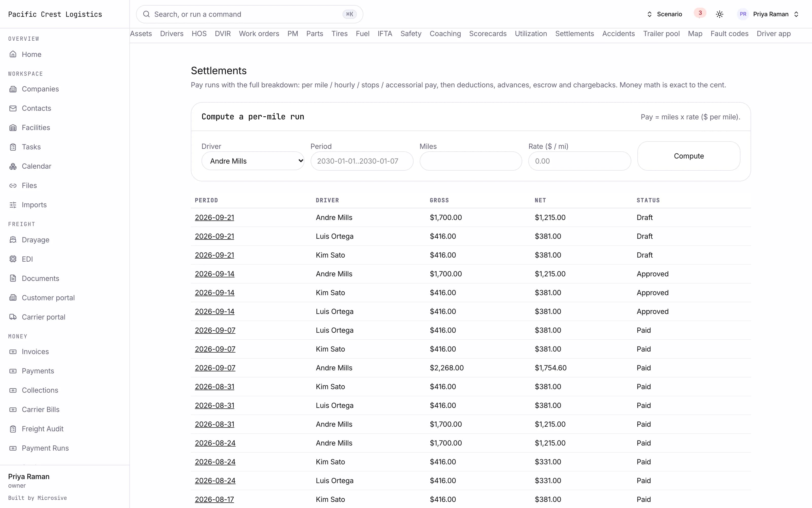Open the Freight Audit icon
The width and height of the screenshot is (812, 508).
click(x=13, y=429)
